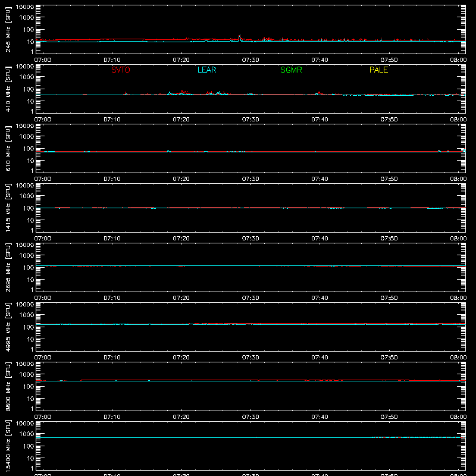This screenshot has height=476, width=476.
Task: Select the 410 MHz [SFU] axis title
Action: point(8,89)
